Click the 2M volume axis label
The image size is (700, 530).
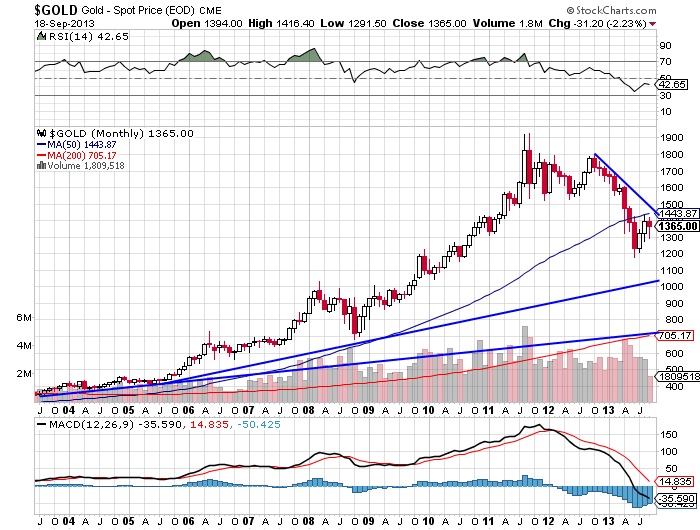pyautogui.click(x=24, y=374)
